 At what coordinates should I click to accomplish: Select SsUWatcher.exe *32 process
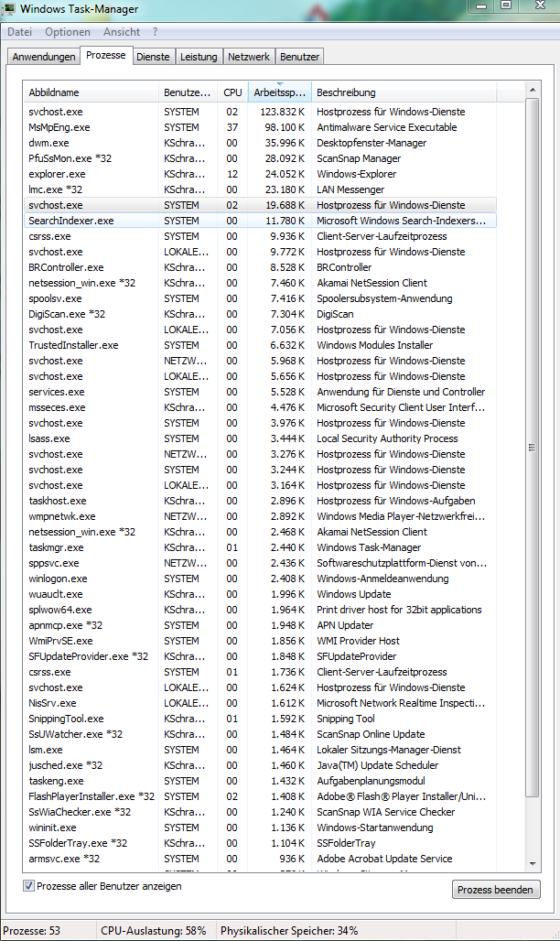point(260,734)
